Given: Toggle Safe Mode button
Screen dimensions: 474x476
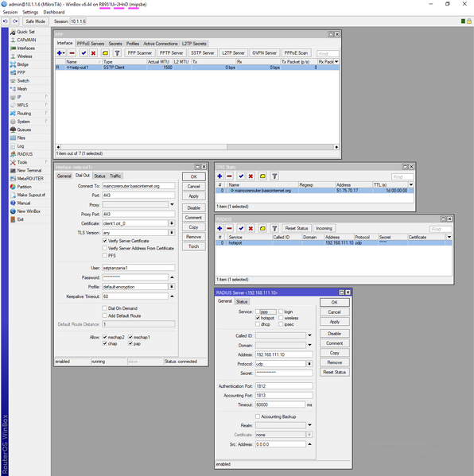Looking at the screenshot, I should [x=36, y=21].
